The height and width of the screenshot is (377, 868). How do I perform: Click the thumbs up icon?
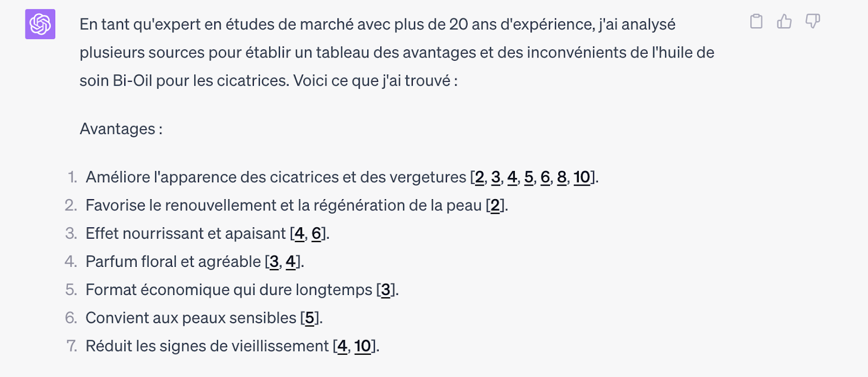point(784,22)
